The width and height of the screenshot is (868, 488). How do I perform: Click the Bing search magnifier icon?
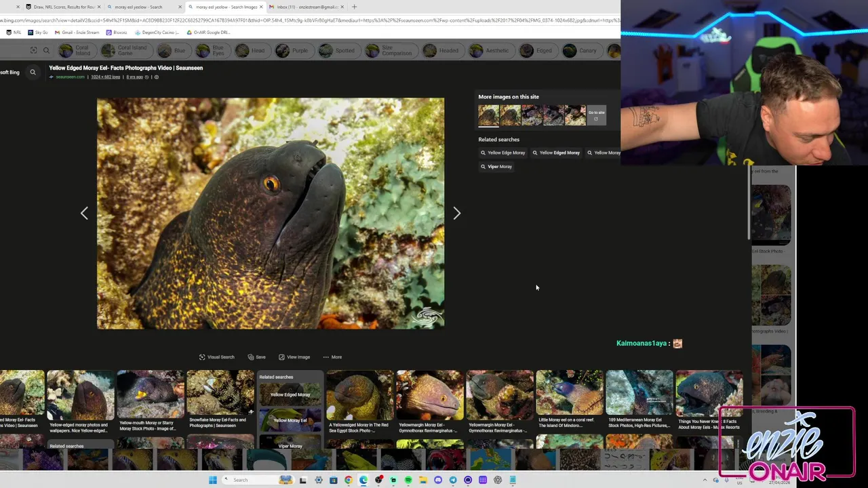coord(33,72)
